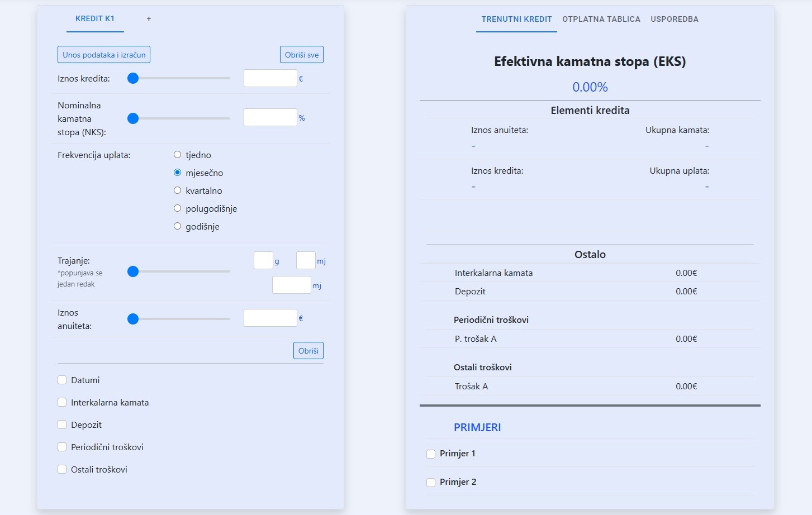Click the Iznos kredita slider handle
The width and height of the screenshot is (812, 515).
(x=133, y=79)
